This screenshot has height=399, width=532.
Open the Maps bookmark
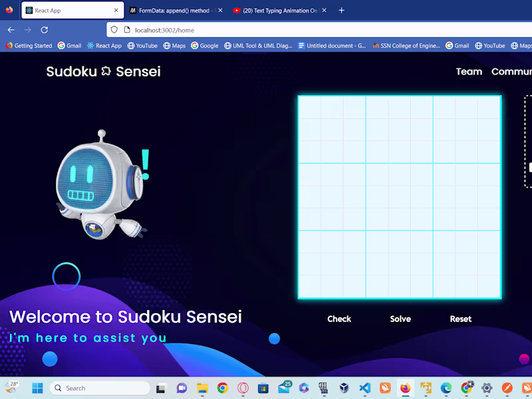coord(174,45)
